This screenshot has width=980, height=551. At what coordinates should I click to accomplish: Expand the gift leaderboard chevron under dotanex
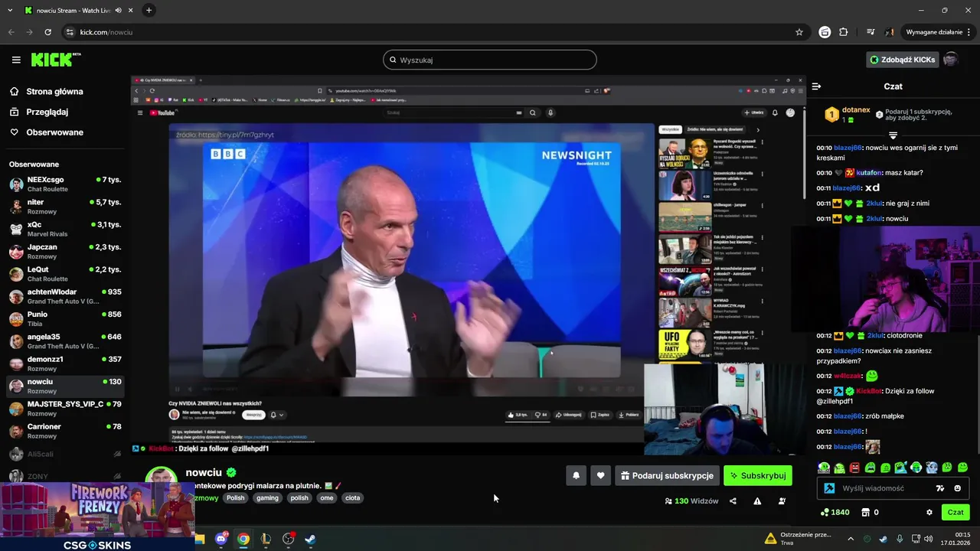pyautogui.click(x=893, y=135)
